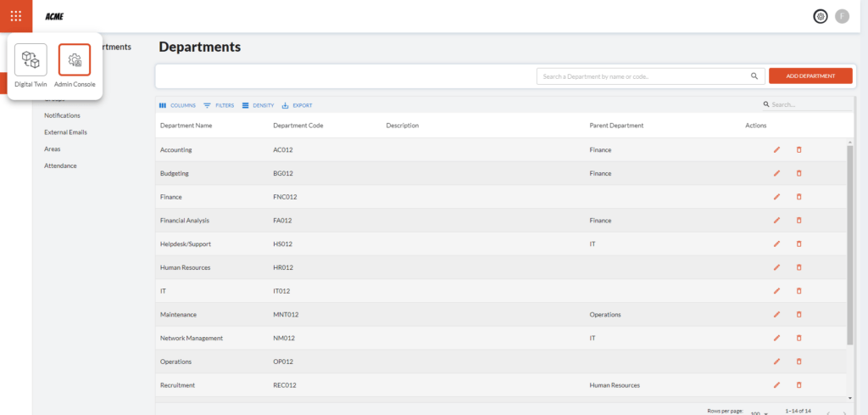The image size is (868, 415).
Task: Expand the Density options menu
Action: [x=258, y=105]
